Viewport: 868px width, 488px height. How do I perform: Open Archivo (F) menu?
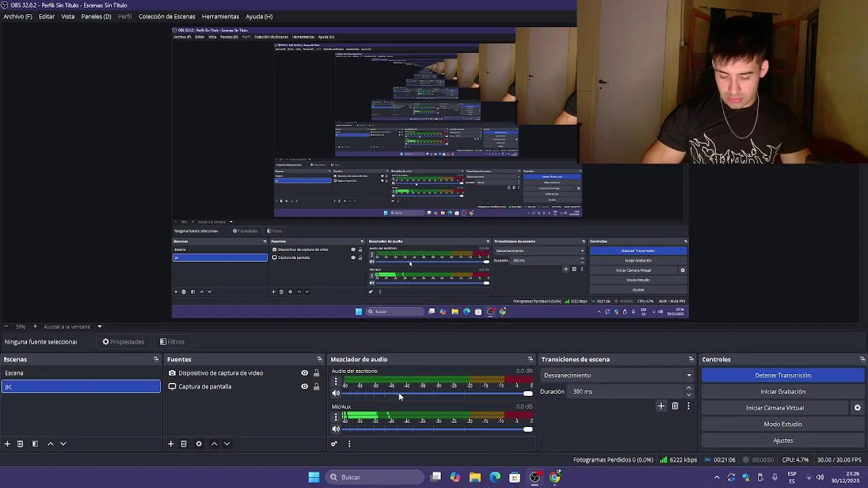pyautogui.click(x=18, y=16)
